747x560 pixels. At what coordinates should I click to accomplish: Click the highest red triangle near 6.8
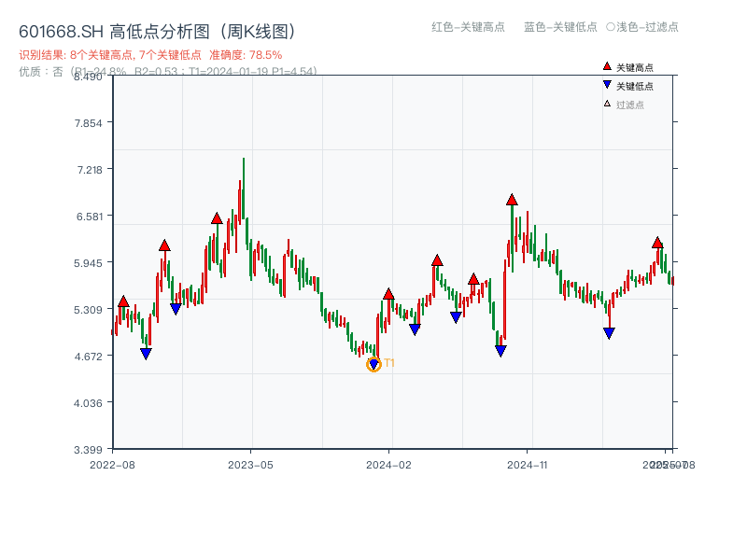click(512, 200)
